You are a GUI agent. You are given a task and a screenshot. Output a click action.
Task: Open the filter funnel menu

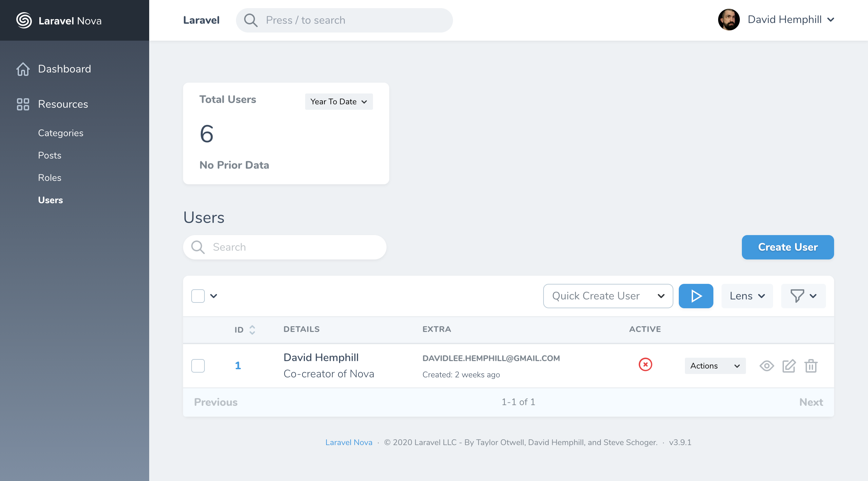pyautogui.click(x=804, y=296)
